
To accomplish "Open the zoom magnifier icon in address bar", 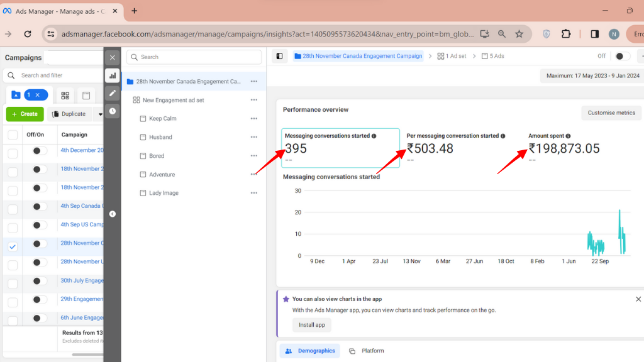I will pos(502,34).
